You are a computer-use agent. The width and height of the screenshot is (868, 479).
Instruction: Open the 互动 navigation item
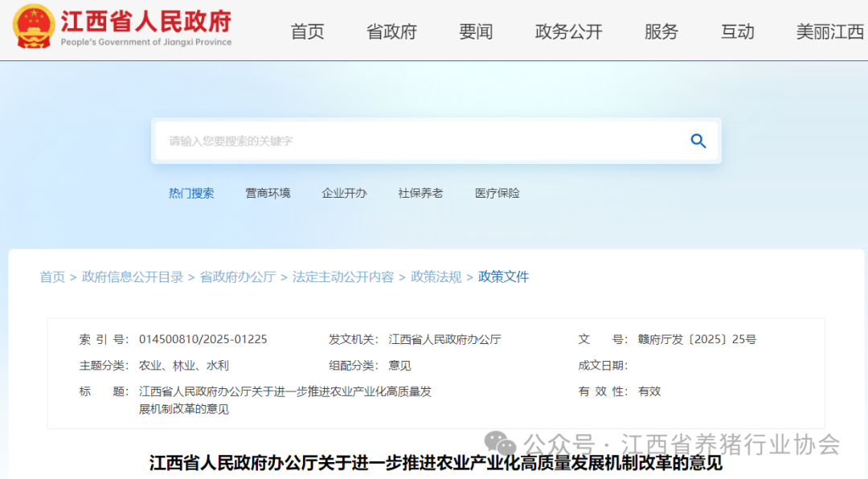[x=737, y=32]
